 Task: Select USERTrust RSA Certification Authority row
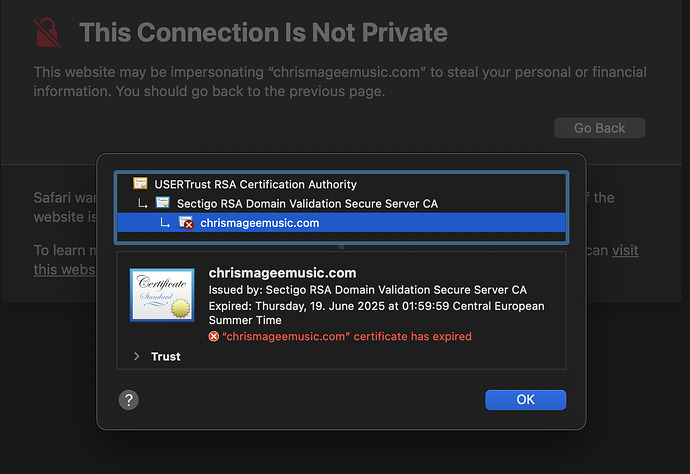click(x=341, y=184)
